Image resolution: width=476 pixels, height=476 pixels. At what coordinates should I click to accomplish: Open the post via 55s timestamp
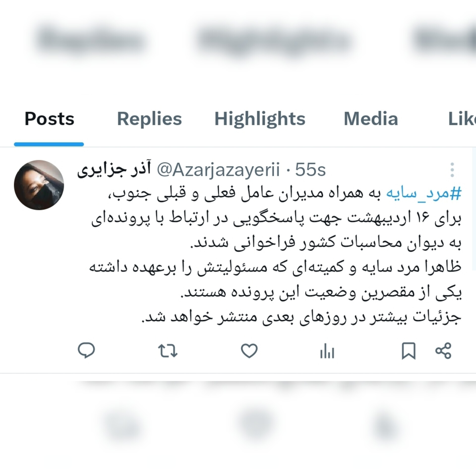[310, 170]
